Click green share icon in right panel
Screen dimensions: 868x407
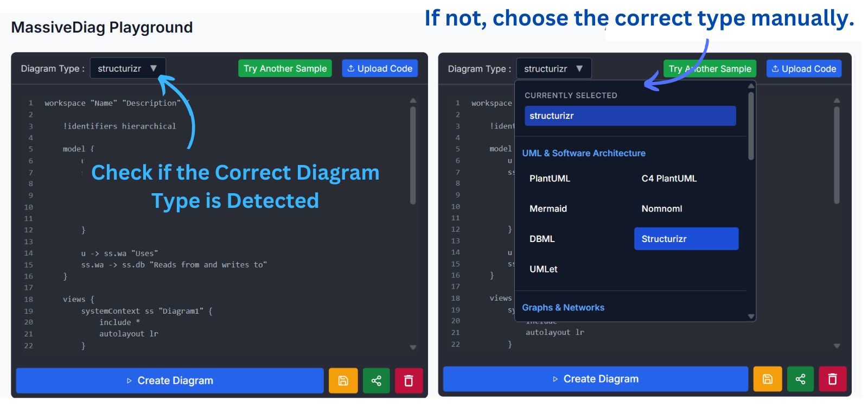pyautogui.click(x=800, y=379)
